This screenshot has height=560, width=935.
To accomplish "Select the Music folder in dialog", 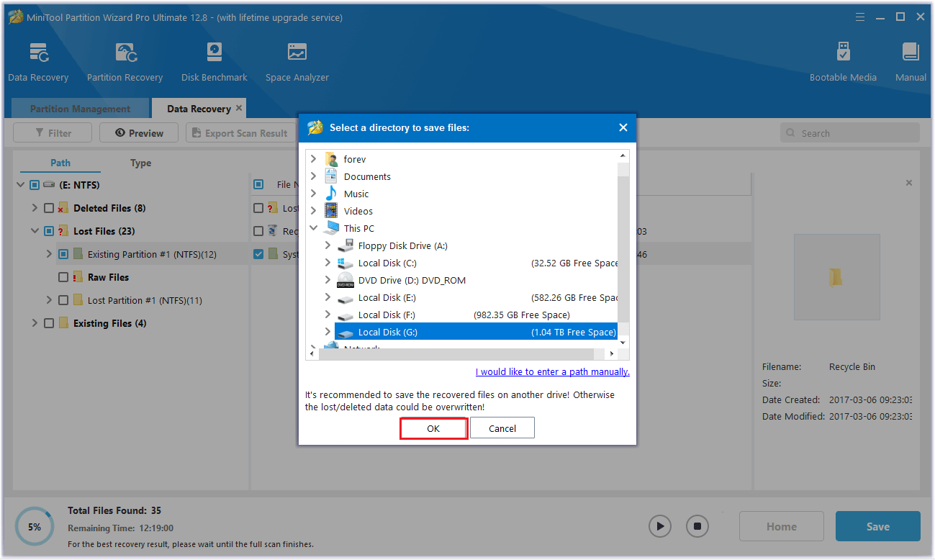I will tap(356, 194).
